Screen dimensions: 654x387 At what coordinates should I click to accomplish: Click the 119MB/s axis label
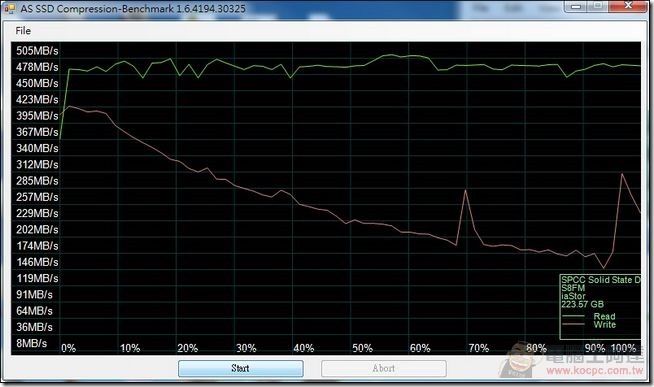click(x=37, y=279)
